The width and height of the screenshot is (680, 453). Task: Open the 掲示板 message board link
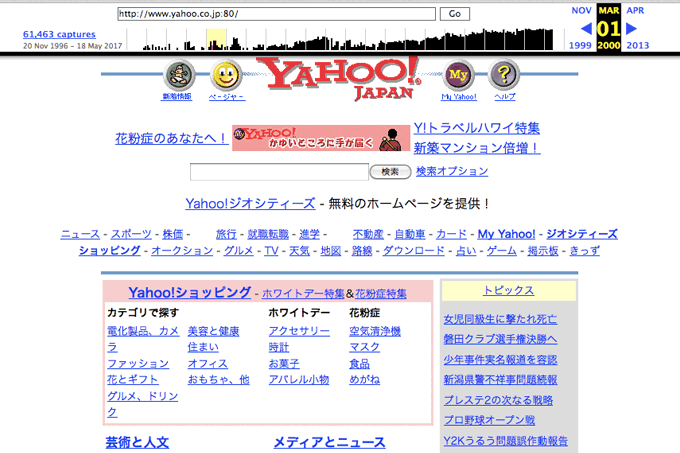pos(543,251)
